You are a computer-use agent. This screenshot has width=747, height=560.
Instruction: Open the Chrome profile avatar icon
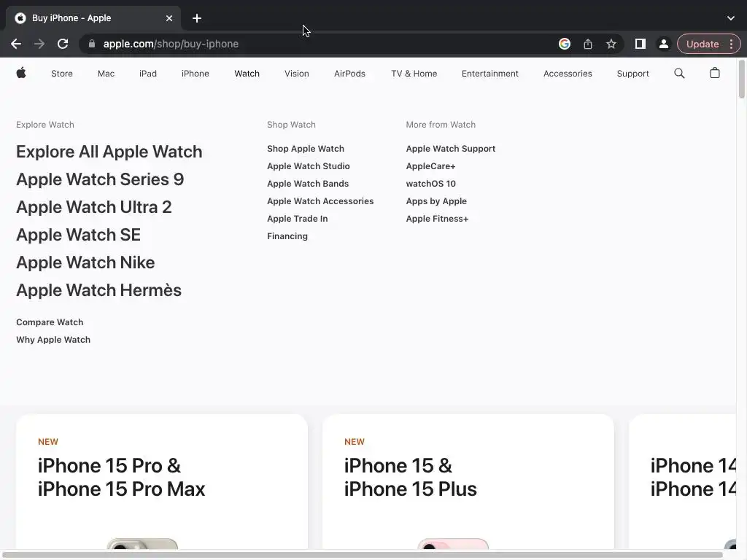click(x=664, y=44)
